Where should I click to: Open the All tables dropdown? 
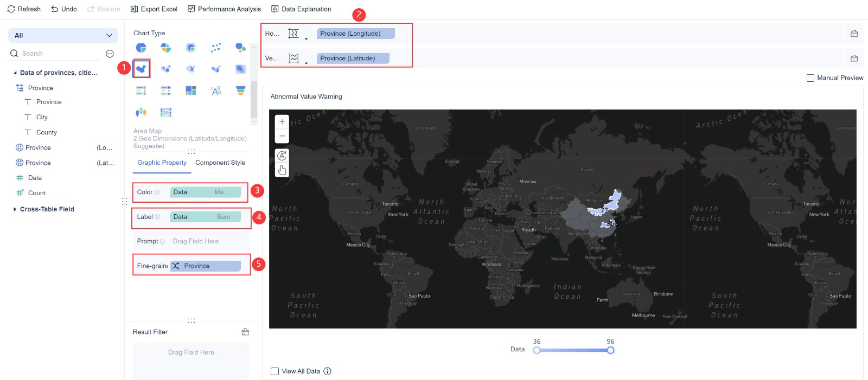(63, 35)
